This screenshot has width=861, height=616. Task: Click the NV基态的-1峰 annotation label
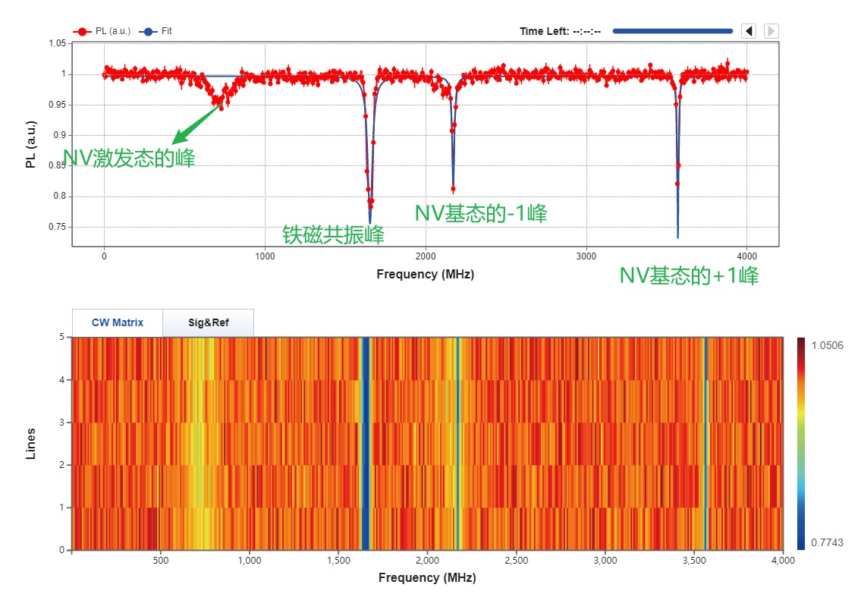tap(480, 214)
